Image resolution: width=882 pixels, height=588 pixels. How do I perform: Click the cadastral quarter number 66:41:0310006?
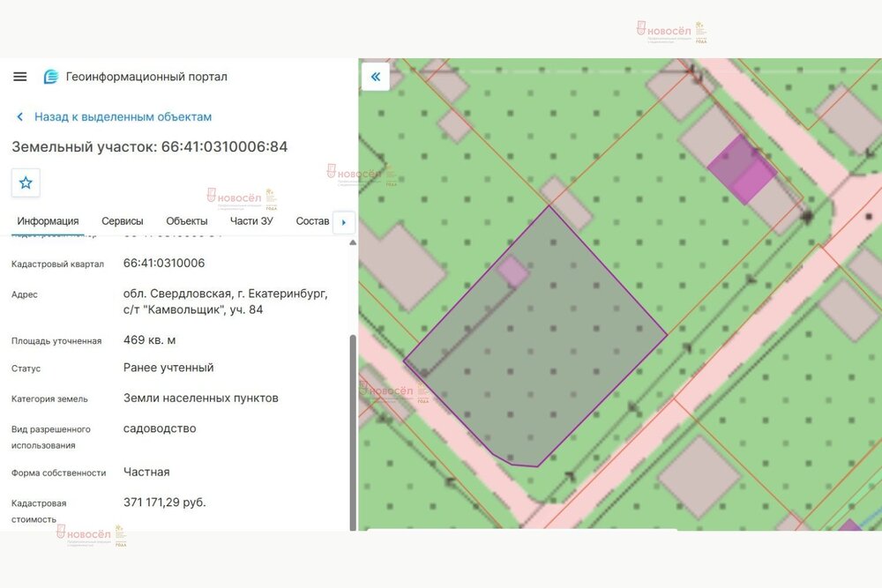click(164, 263)
